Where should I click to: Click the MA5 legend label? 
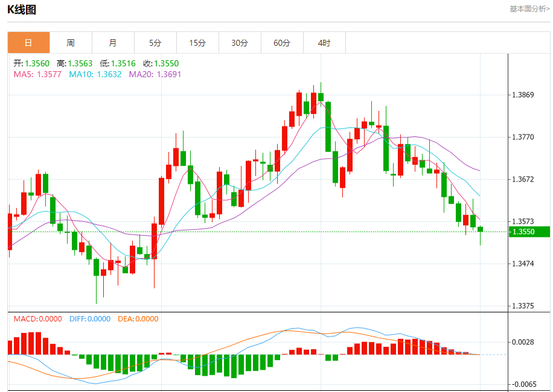click(x=37, y=74)
